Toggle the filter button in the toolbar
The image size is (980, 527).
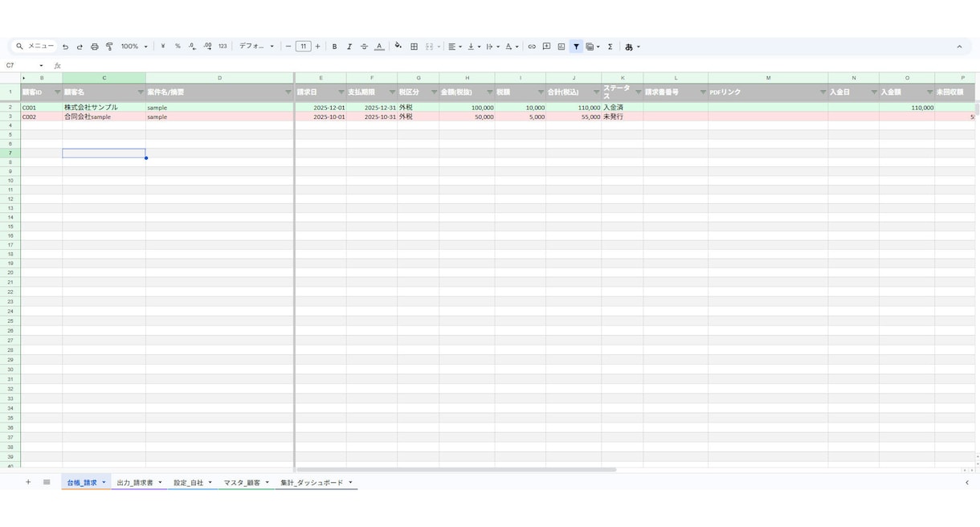(x=576, y=47)
